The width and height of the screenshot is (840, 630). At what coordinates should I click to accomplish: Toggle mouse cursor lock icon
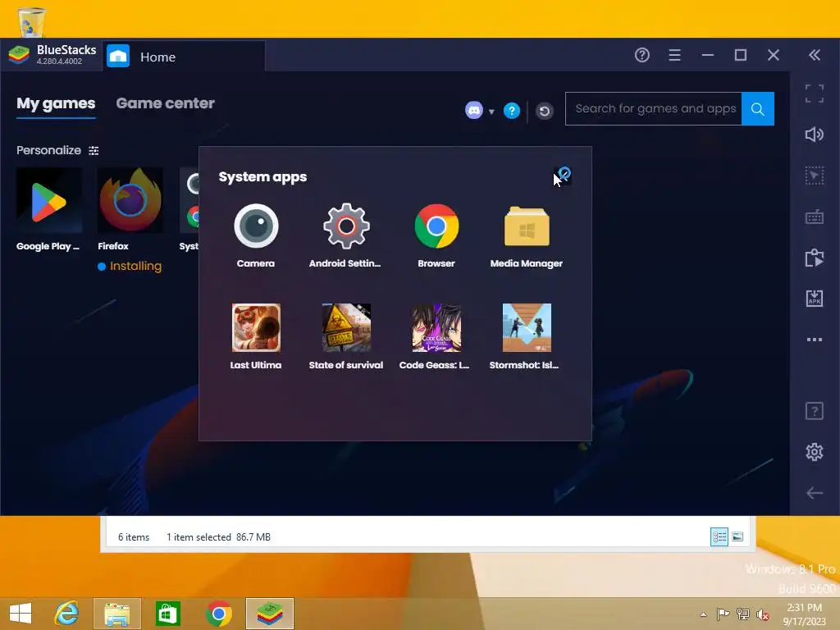pyautogui.click(x=815, y=176)
